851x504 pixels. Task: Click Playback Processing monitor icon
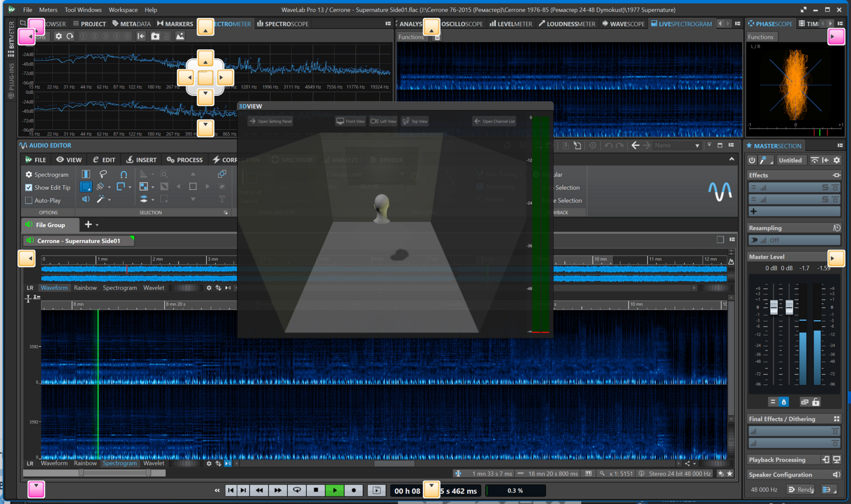coord(837,460)
